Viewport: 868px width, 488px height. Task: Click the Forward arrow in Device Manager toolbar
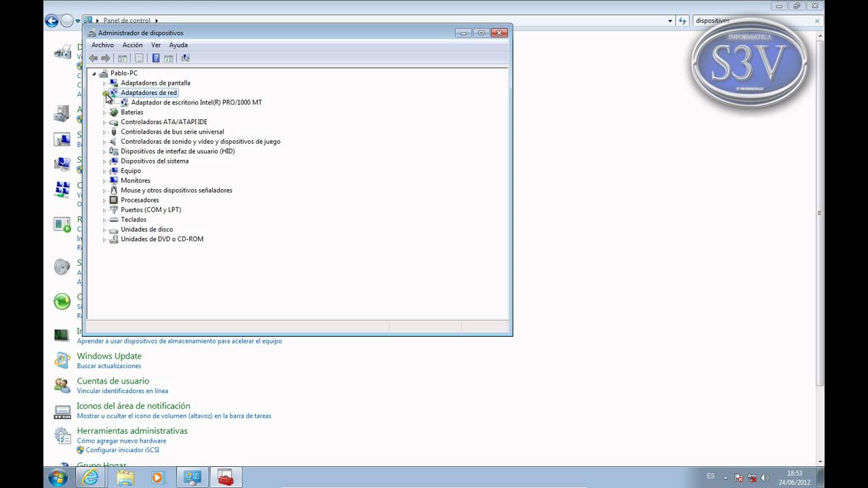click(106, 58)
